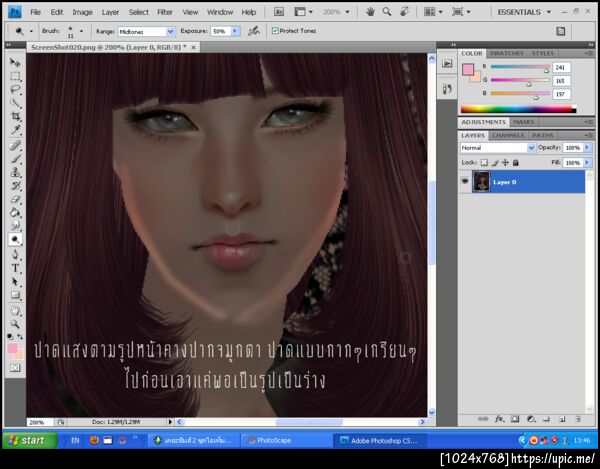This screenshot has width=600, height=469.
Task: Create a new layer button
Action: click(562, 419)
